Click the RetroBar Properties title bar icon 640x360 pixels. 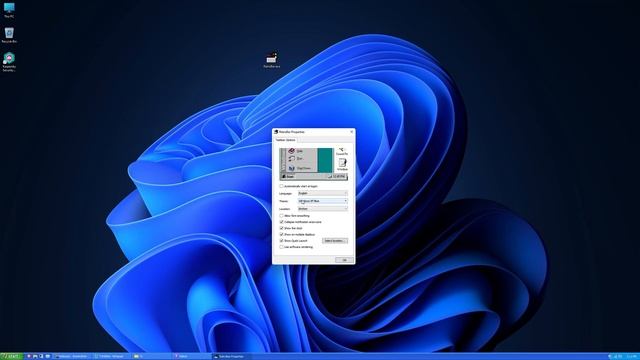point(276,132)
